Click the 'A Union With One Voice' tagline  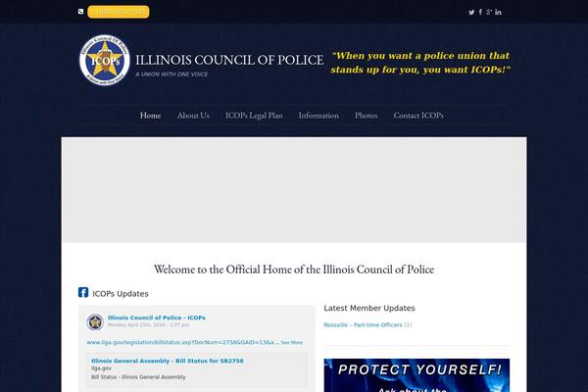[171, 74]
